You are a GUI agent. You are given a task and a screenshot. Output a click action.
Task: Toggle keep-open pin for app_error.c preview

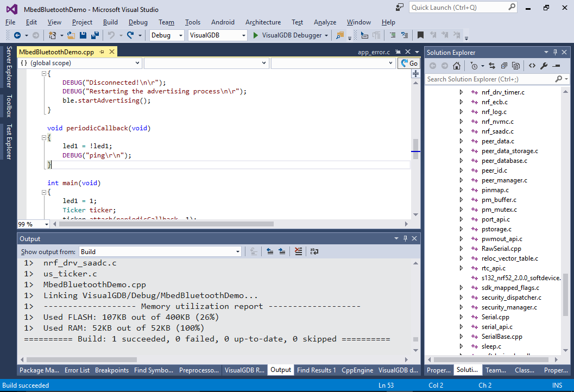(398, 52)
